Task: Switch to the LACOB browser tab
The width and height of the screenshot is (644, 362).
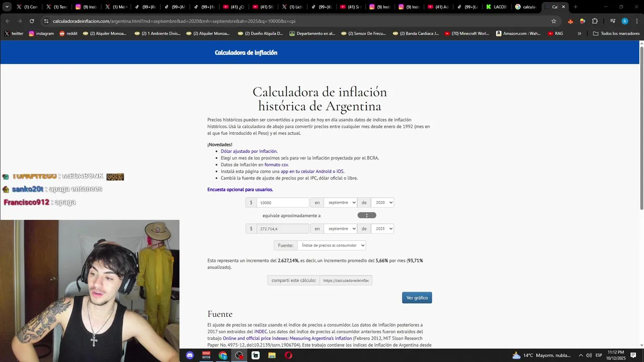Action: (x=497, y=7)
